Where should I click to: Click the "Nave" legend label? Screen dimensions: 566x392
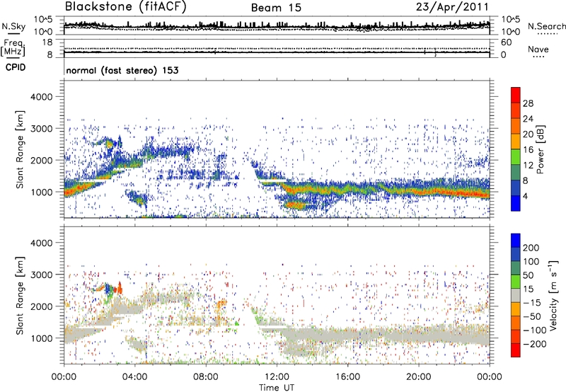click(x=538, y=49)
